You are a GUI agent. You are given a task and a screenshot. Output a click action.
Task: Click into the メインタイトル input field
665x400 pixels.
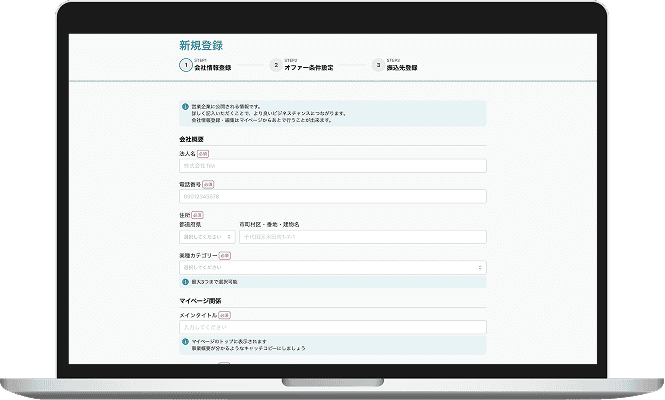point(332,327)
